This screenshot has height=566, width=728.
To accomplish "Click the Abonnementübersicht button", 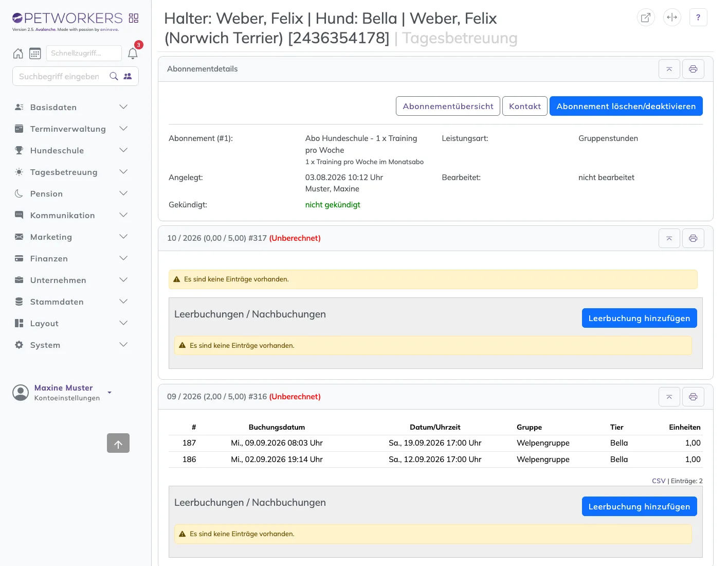I will click(448, 106).
